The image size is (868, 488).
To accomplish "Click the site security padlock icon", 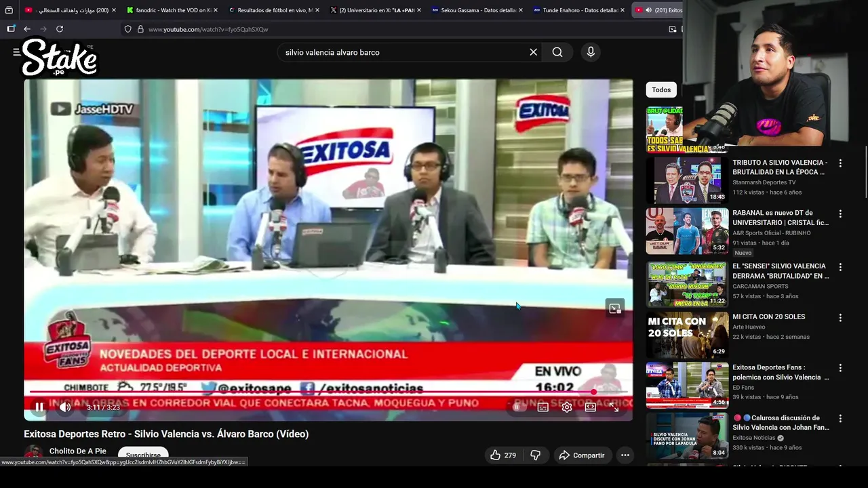I will (140, 29).
